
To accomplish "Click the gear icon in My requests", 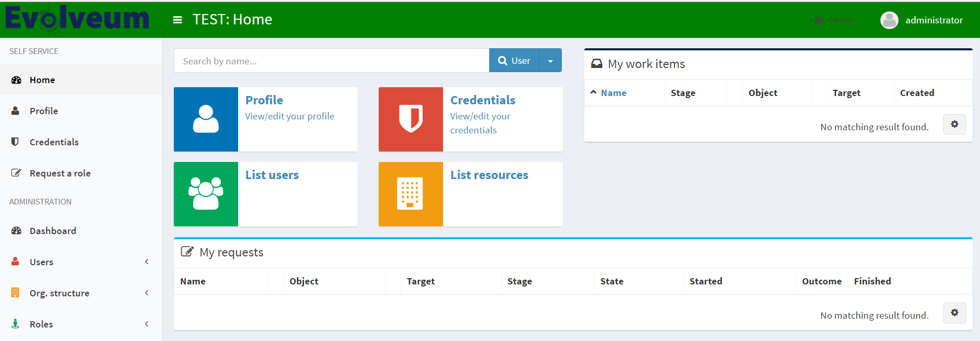I will [x=954, y=313].
